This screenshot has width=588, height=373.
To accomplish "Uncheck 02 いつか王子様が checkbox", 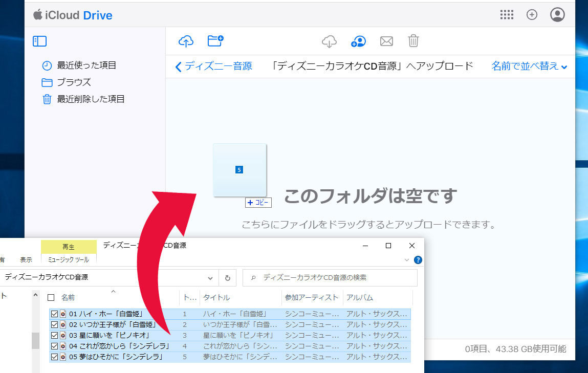I will pos(54,324).
